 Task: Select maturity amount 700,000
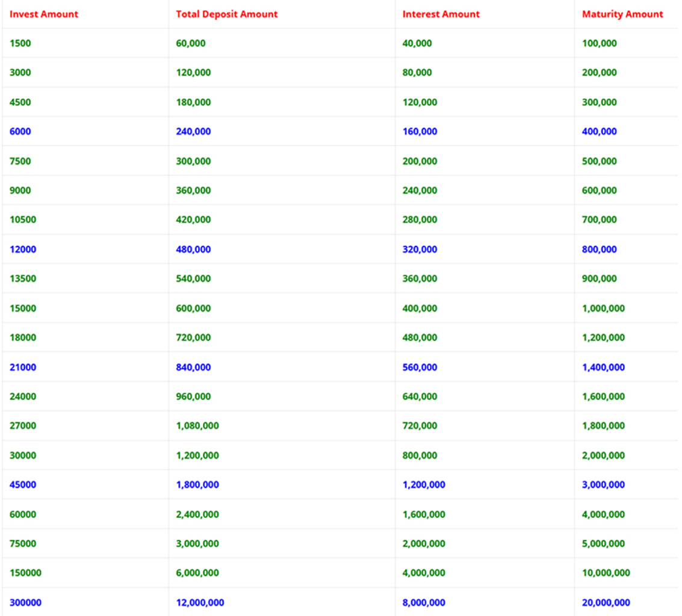point(600,219)
